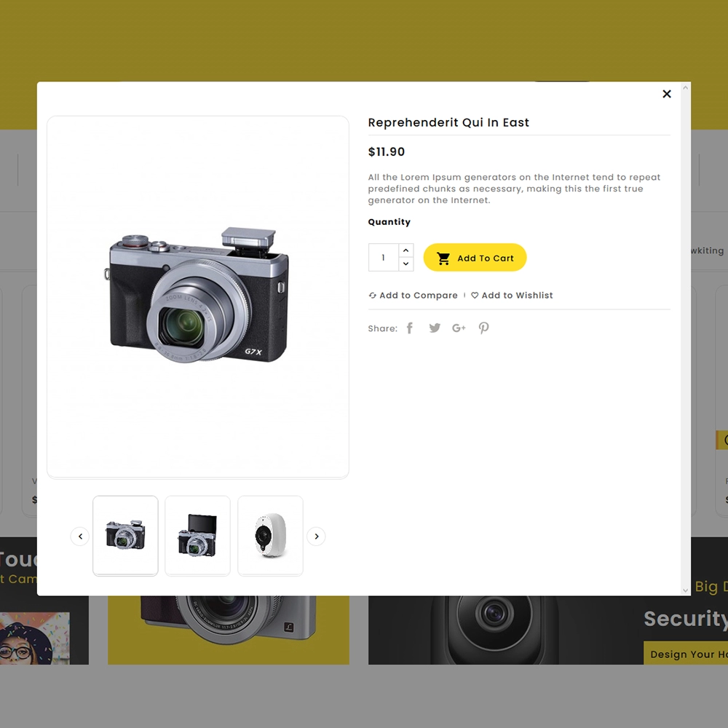
Task: Share product on Google Plus
Action: coord(459,328)
